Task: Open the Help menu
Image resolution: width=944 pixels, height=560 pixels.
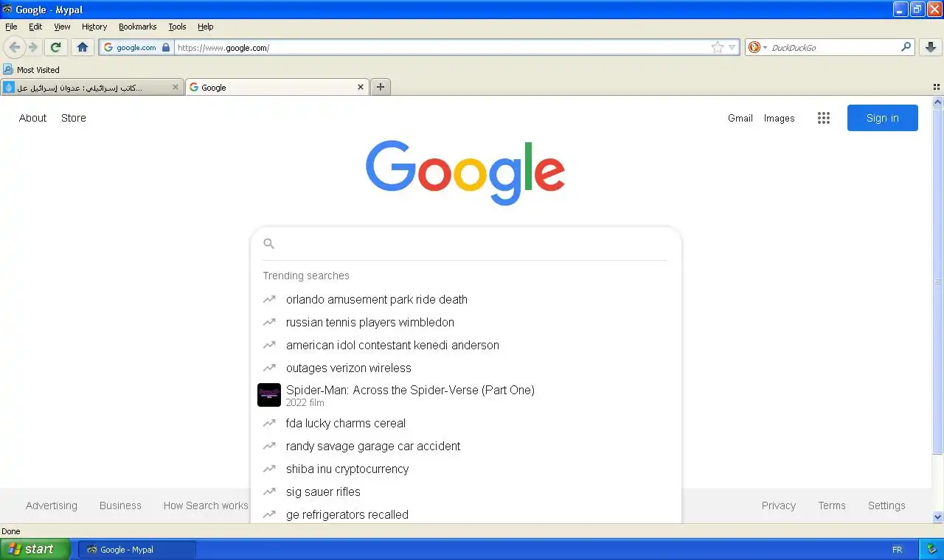Action: tap(205, 27)
